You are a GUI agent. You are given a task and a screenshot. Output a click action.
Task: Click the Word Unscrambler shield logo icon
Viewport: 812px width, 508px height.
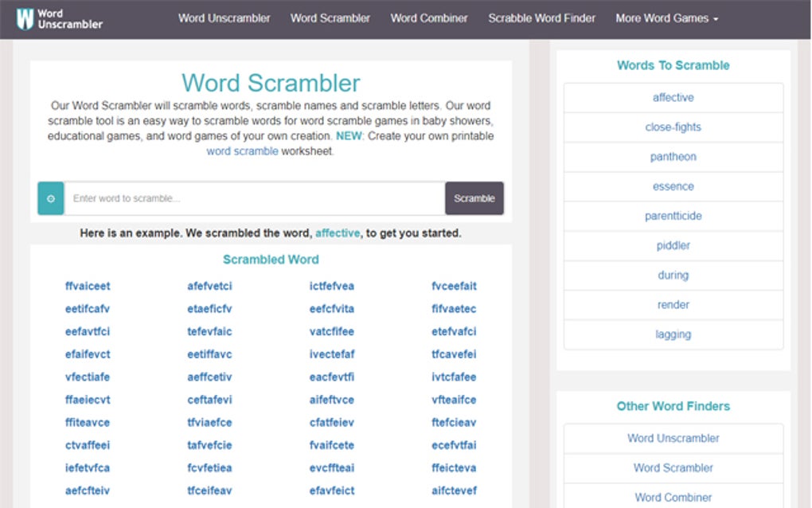(24, 18)
